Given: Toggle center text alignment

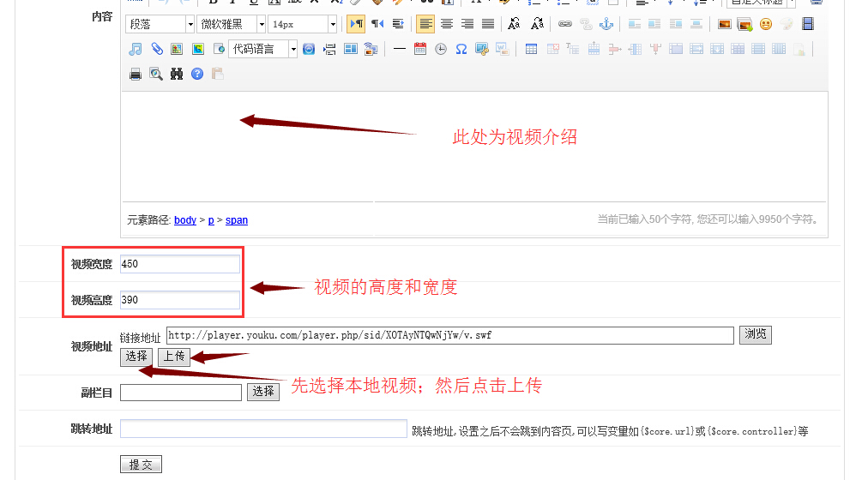Looking at the screenshot, I should (446, 24).
